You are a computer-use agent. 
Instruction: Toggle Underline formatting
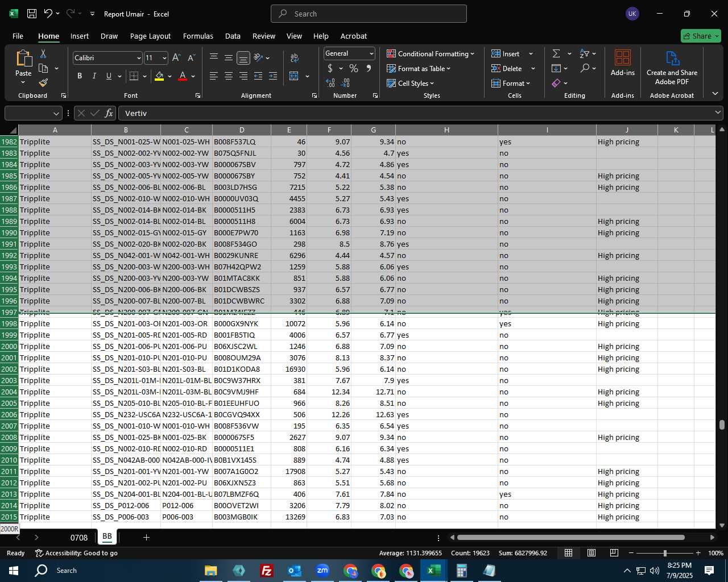tap(109, 76)
